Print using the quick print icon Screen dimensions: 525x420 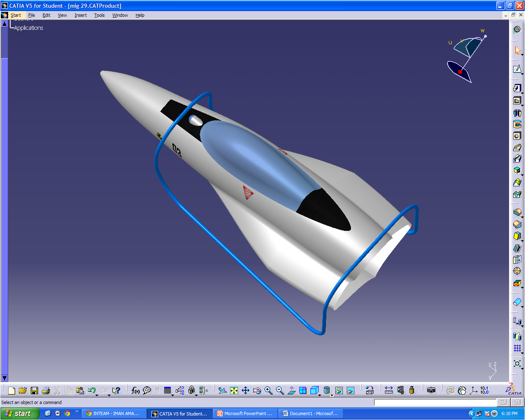46,391
